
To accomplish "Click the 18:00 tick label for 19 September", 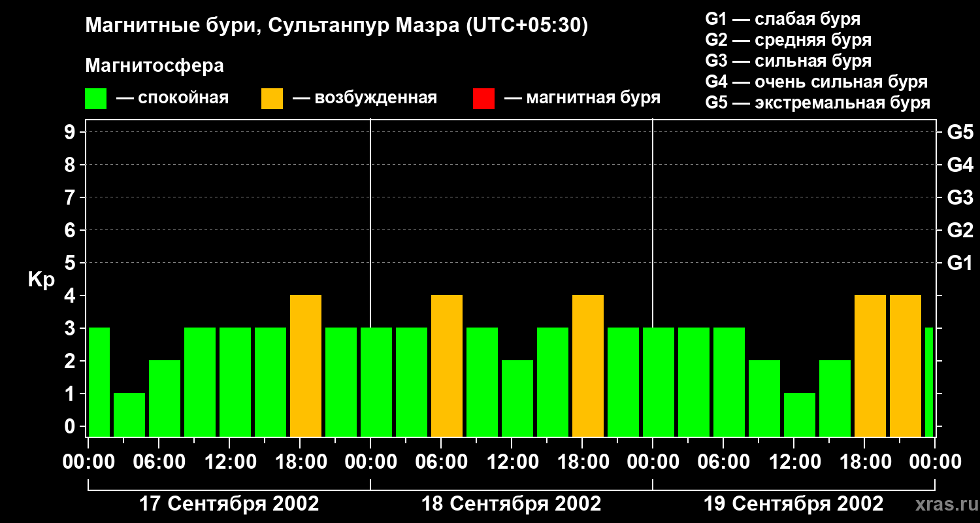I will pos(864,462).
